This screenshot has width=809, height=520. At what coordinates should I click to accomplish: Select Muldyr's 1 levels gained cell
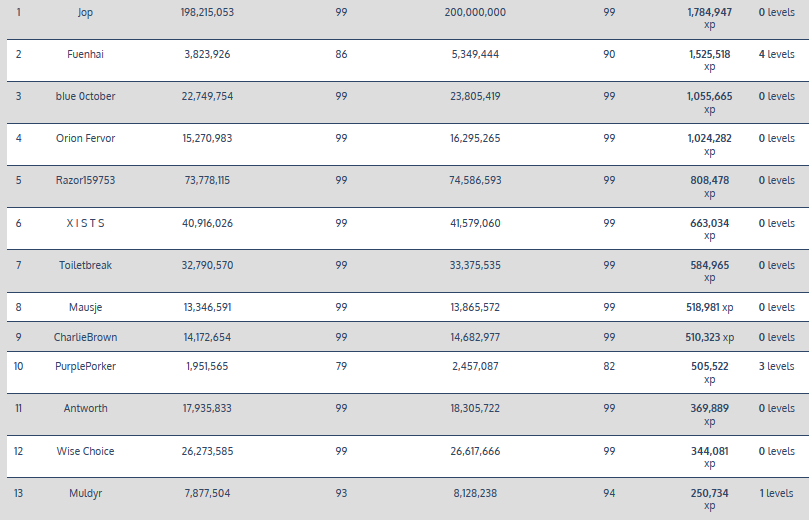[776, 493]
